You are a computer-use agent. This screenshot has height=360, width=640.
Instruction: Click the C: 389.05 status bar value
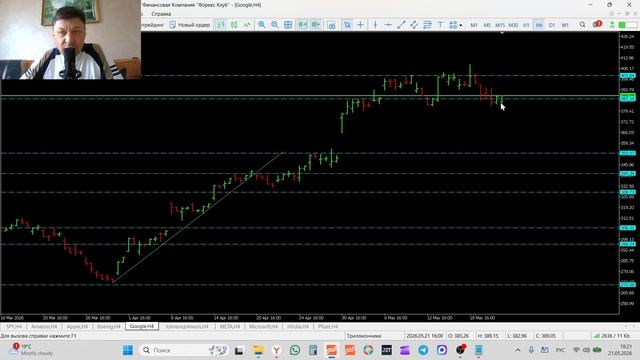point(546,336)
